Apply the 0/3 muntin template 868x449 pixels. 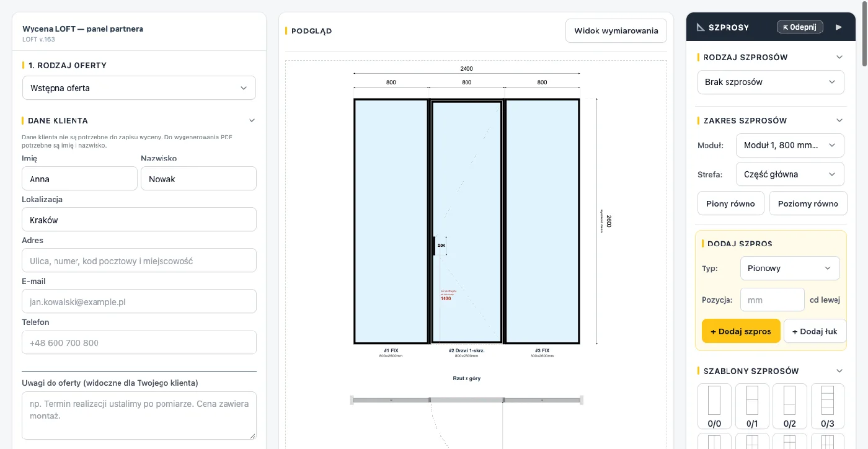(828, 406)
